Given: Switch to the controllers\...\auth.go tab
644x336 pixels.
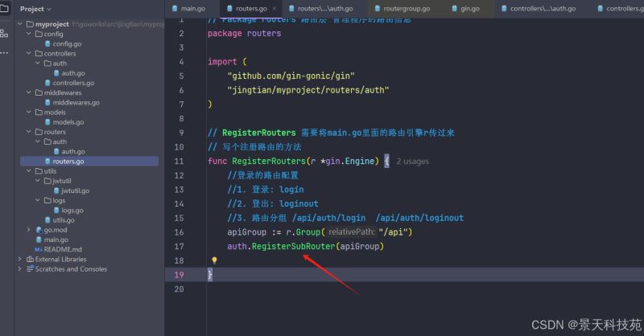Looking at the screenshot, I should (539, 8).
